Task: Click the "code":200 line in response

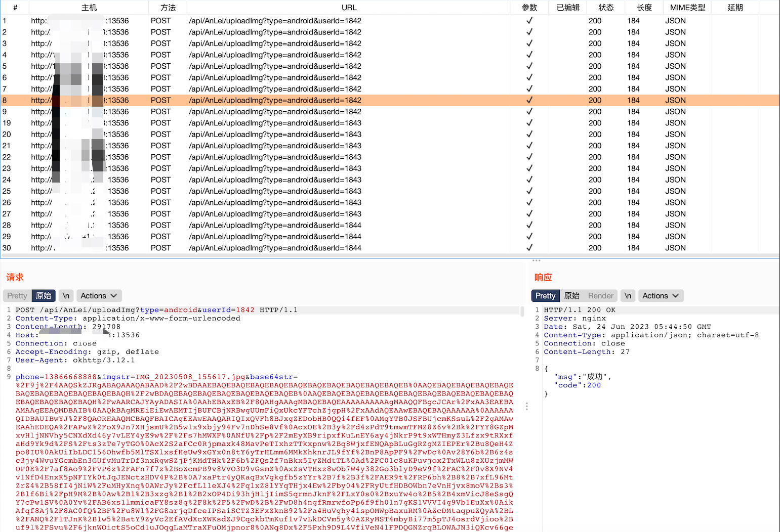Action: click(578, 385)
